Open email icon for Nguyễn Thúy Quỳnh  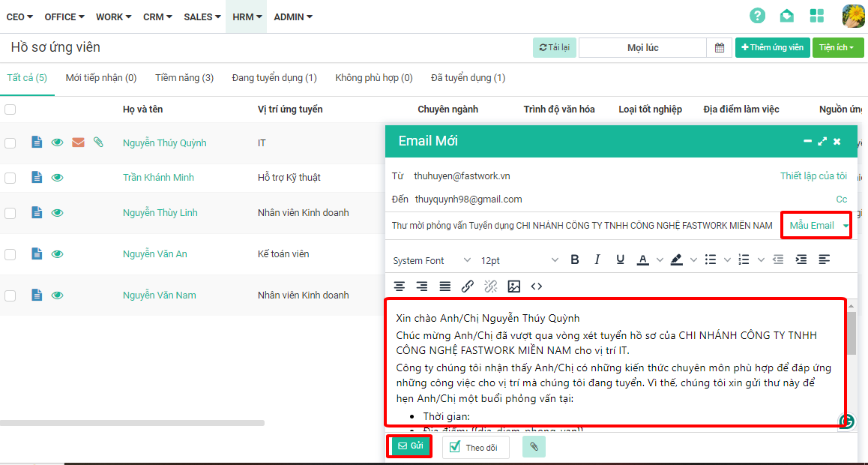[78, 142]
